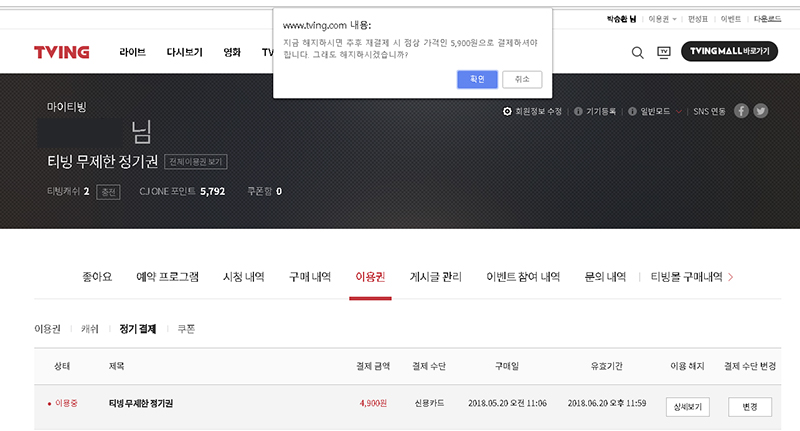Switch to the 구매 내역 tab

310,276
